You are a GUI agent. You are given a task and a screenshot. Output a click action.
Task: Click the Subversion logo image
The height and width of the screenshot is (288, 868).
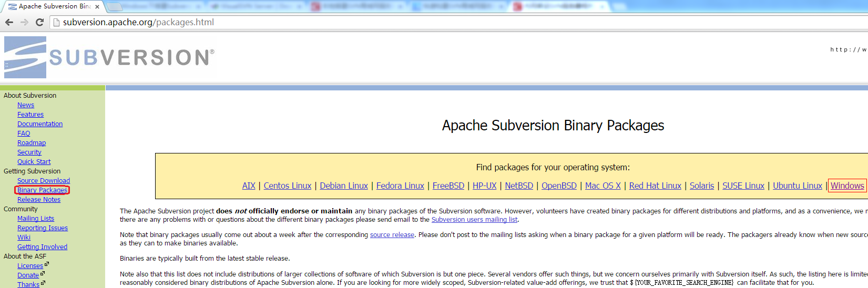coord(109,57)
